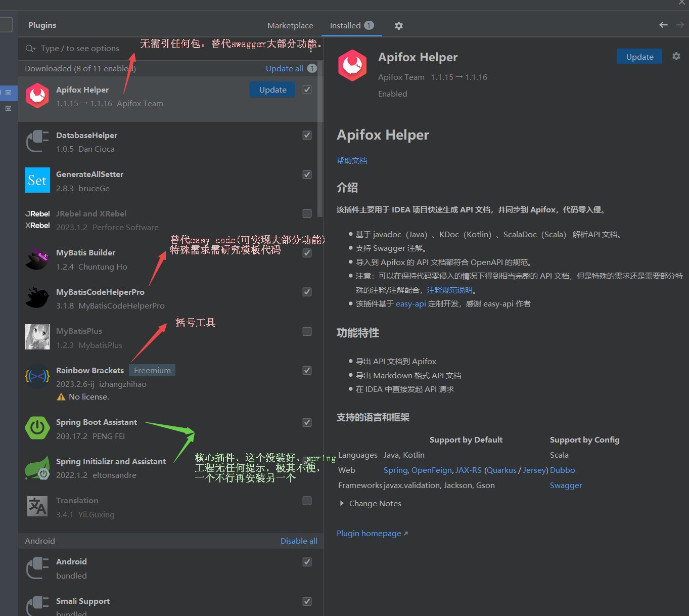This screenshot has height=616, width=689.
Task: Click Disable all for Android plugins
Action: coord(299,541)
